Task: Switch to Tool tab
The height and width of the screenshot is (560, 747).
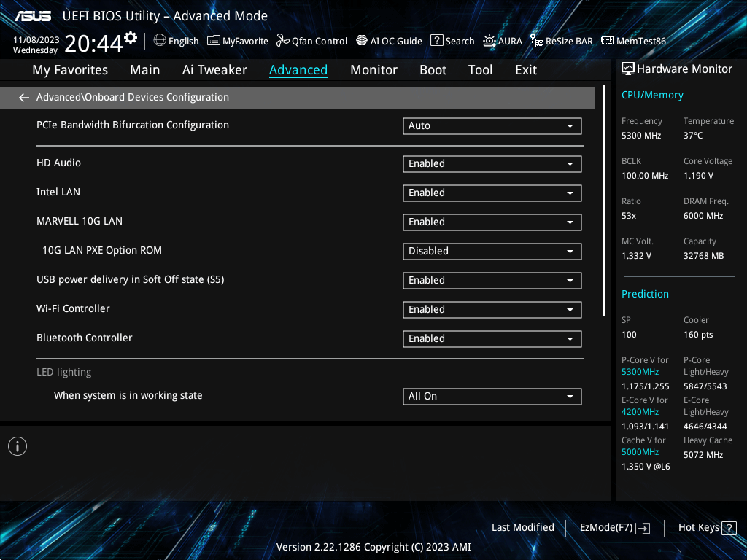Action: (480, 70)
